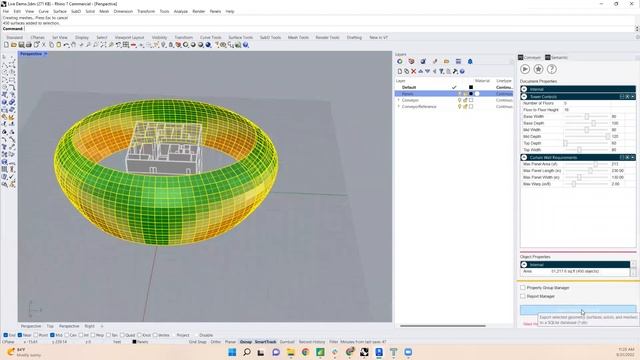This screenshot has height=360, width=640.
Task: Open the Transform menu
Action: (146, 11)
